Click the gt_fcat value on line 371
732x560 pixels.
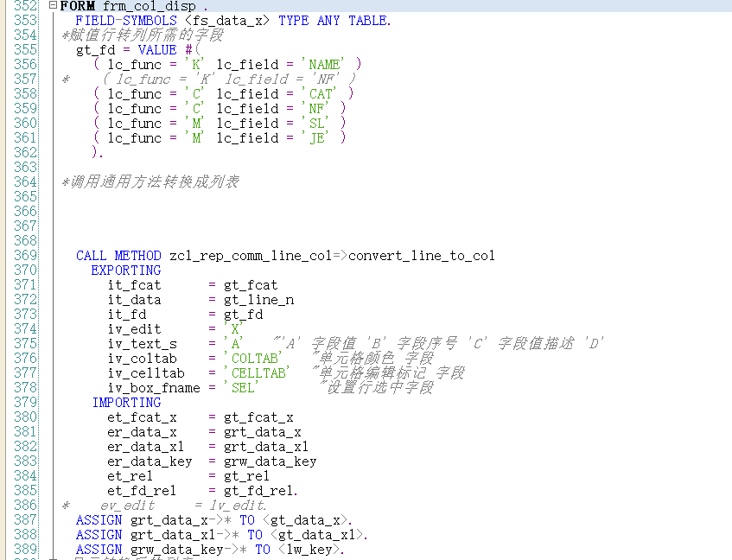point(251,284)
